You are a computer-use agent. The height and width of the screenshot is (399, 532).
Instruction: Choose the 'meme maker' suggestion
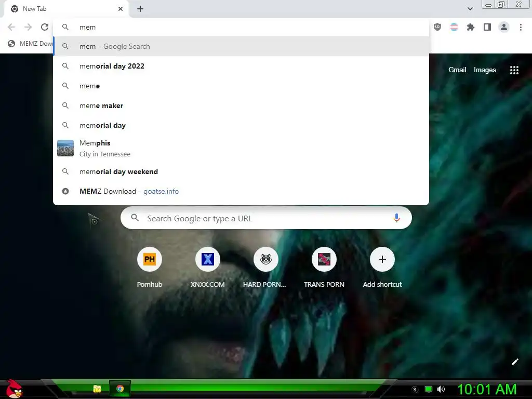point(241,105)
